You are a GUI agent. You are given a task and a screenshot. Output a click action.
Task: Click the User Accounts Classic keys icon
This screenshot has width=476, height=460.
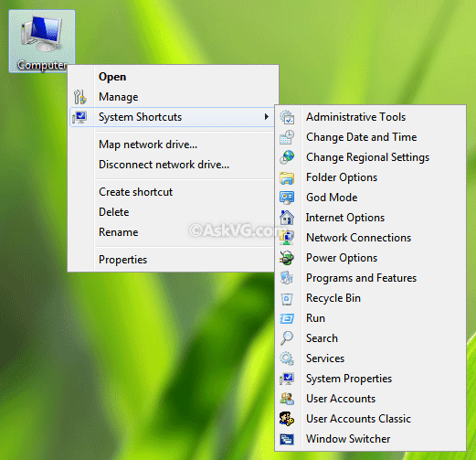(x=287, y=419)
